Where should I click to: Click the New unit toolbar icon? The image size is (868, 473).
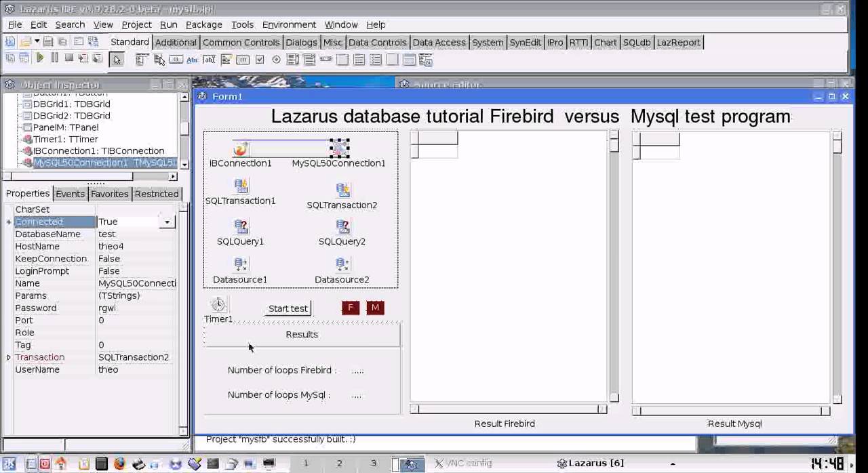click(x=10, y=42)
